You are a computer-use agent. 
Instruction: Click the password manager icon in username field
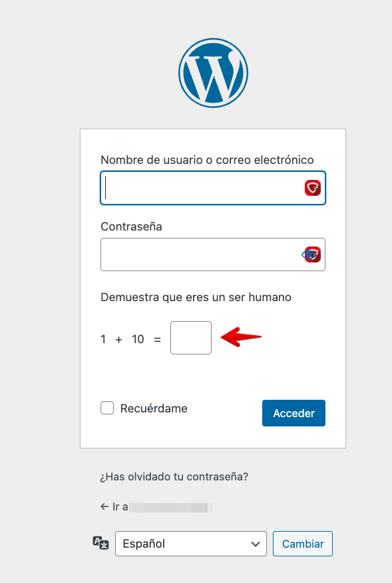(x=313, y=188)
